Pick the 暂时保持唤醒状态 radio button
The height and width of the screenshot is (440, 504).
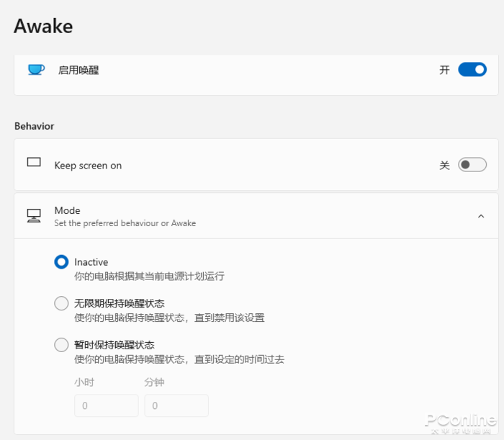click(62, 345)
